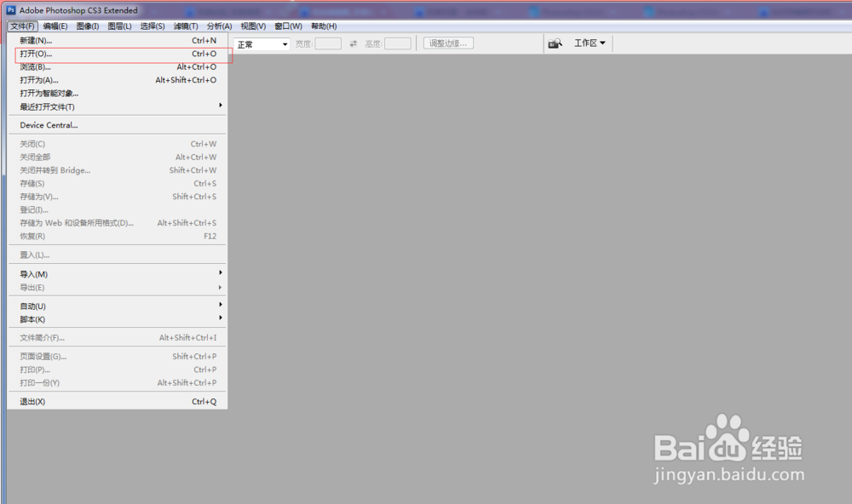The height and width of the screenshot is (504, 852).
Task: Open the 编辑(E) menu
Action: pos(55,26)
